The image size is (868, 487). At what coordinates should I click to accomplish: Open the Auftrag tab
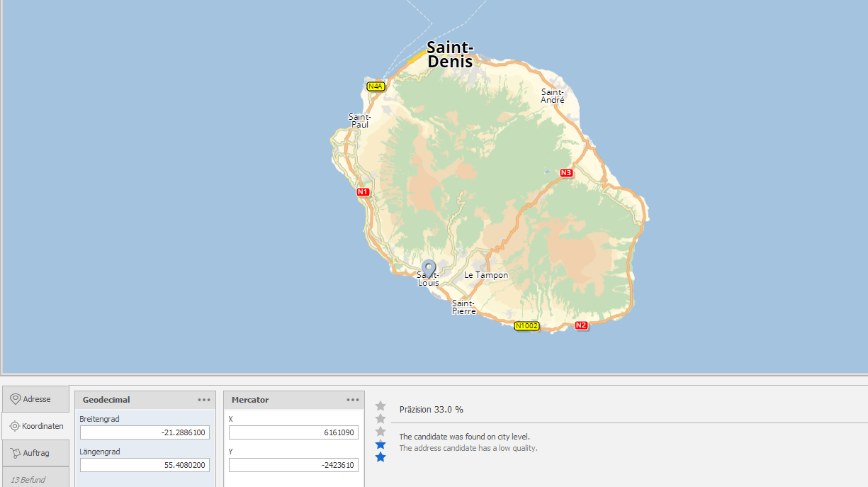35,453
